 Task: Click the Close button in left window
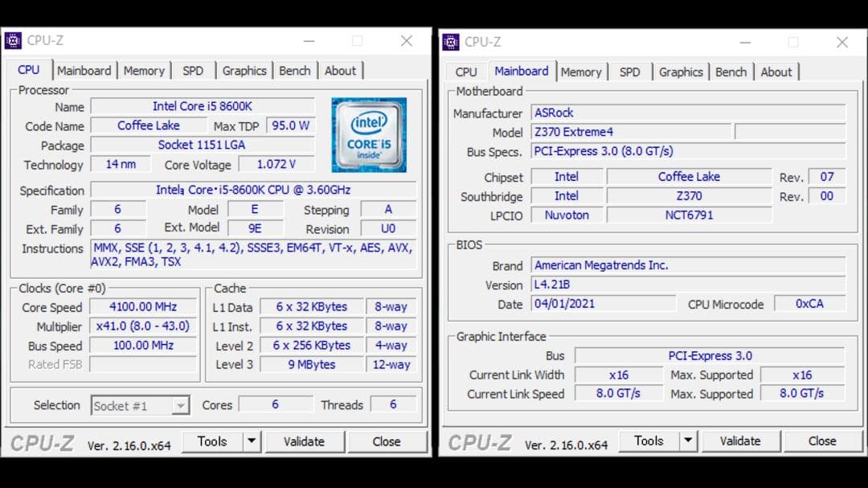coord(387,441)
